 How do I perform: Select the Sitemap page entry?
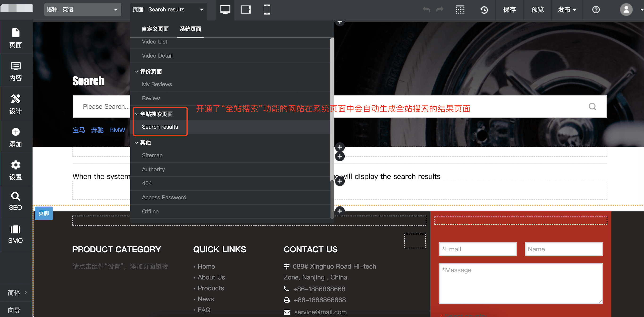[x=152, y=155]
